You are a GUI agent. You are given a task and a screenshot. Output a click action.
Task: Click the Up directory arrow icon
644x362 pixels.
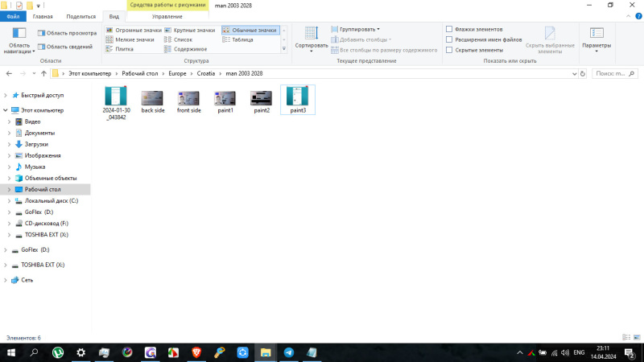point(43,73)
